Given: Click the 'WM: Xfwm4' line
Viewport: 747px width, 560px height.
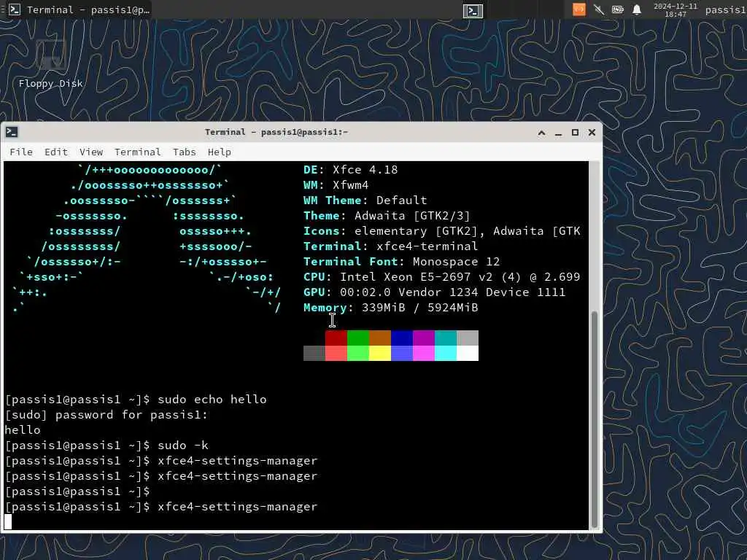Looking at the screenshot, I should (x=336, y=184).
